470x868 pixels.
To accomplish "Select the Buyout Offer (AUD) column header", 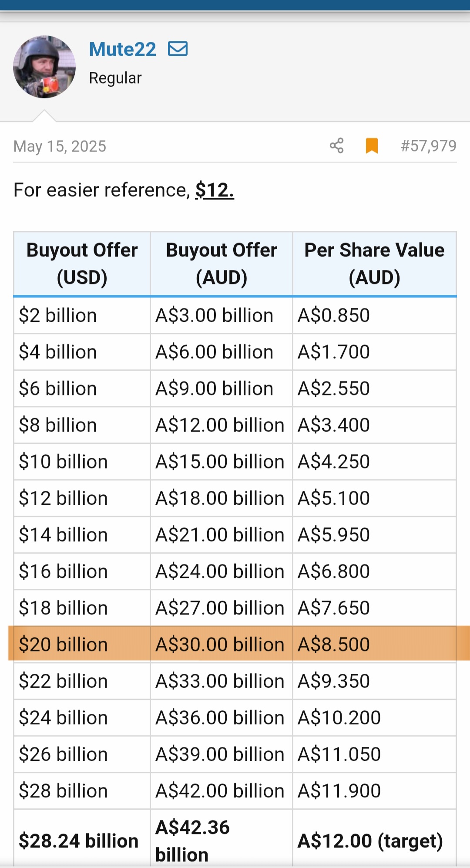I will click(x=221, y=264).
